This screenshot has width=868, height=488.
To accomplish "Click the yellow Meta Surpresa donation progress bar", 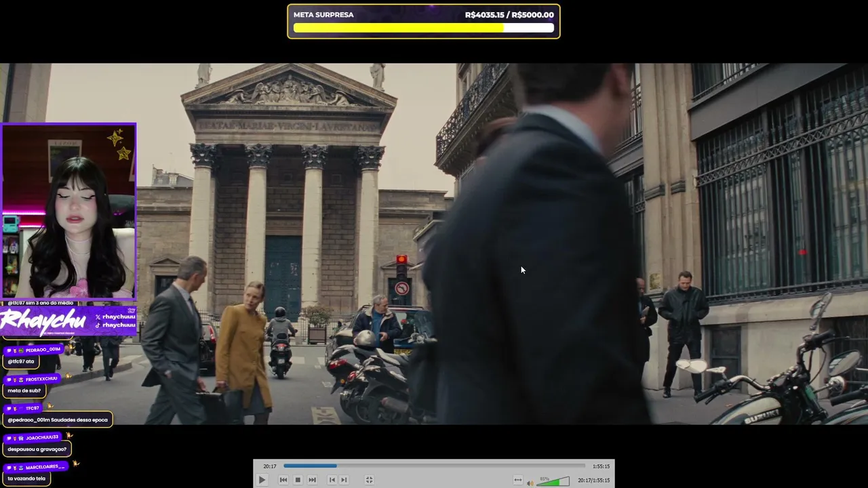I will pos(424,28).
